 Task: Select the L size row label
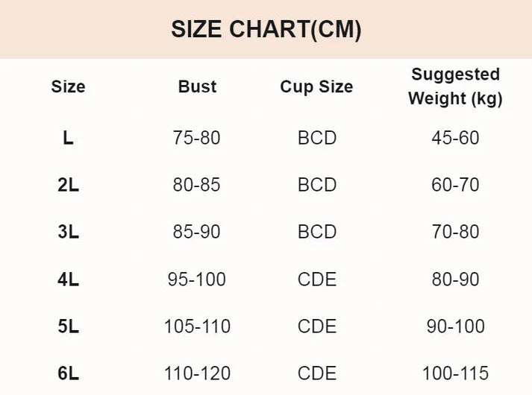pyautogui.click(x=68, y=138)
